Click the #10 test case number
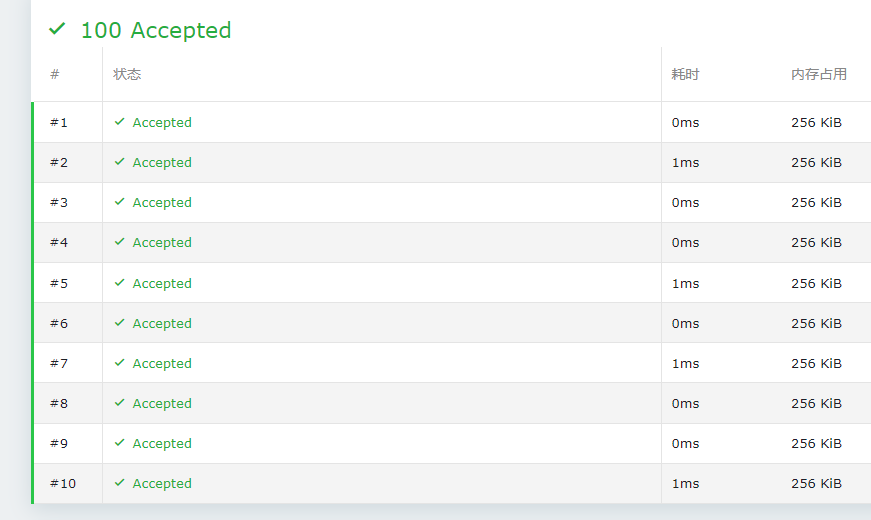Viewport: 871px width, 520px height. (x=62, y=483)
